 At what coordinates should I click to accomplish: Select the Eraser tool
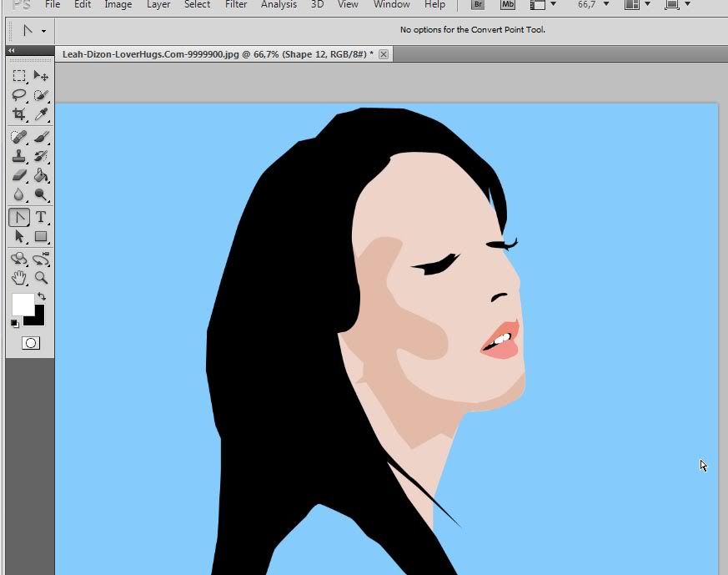(x=19, y=175)
